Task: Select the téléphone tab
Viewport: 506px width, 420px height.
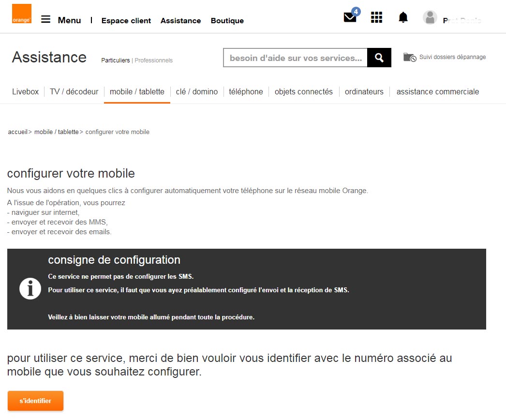Action: (x=246, y=91)
